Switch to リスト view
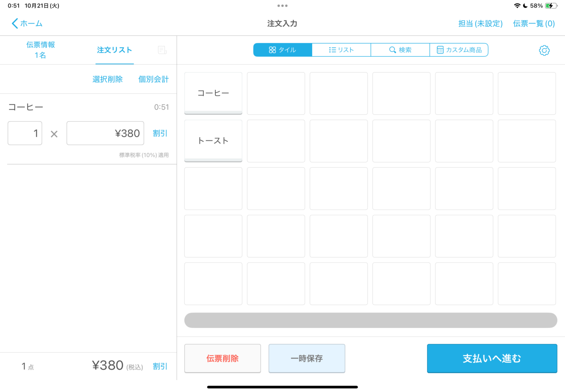Image resolution: width=565 pixels, height=392 pixels. click(x=341, y=50)
